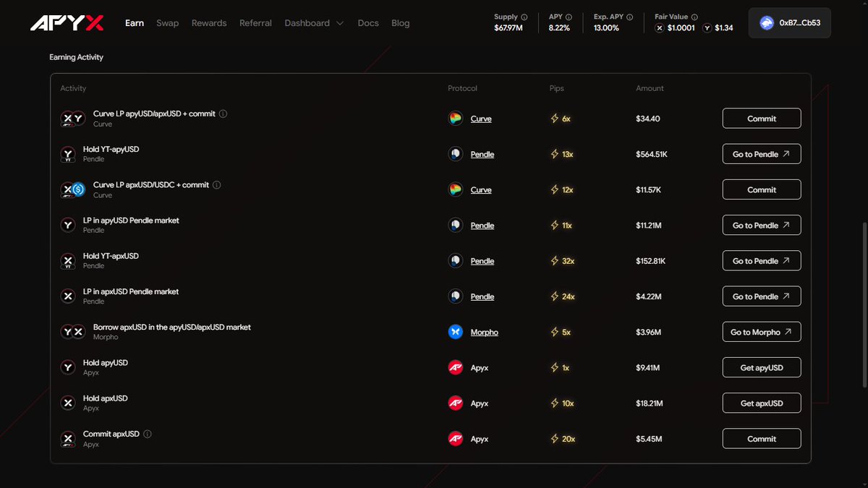Image resolution: width=868 pixels, height=488 pixels.
Task: Click the Protocol column header
Action: [x=462, y=88]
